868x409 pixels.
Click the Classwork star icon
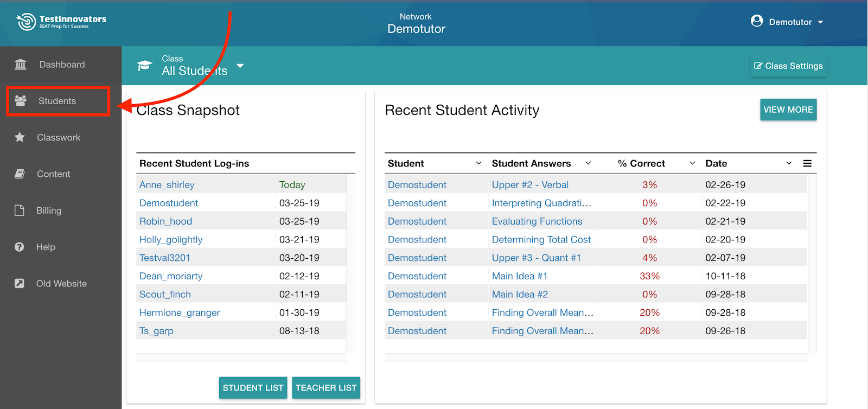(20, 137)
